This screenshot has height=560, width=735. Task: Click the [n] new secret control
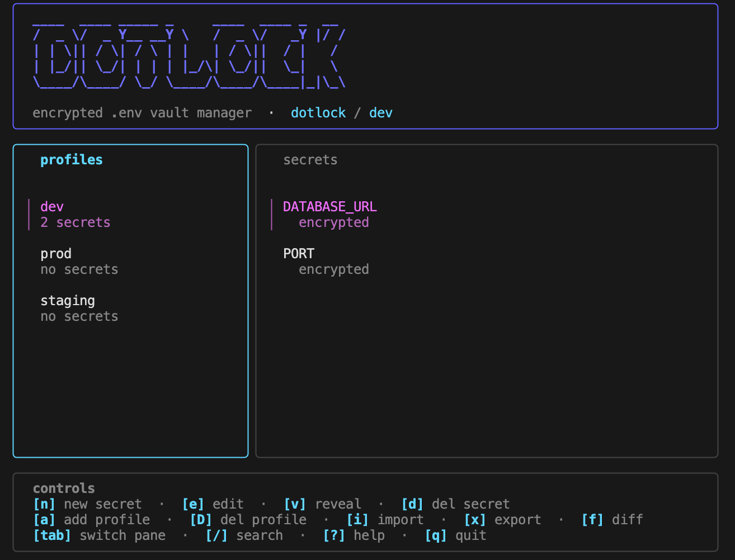[x=87, y=504]
